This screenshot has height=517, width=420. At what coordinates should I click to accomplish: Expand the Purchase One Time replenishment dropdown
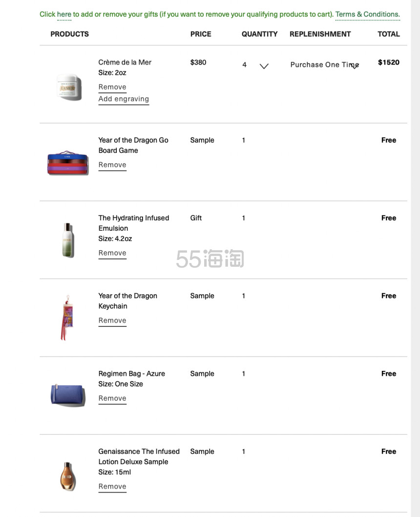click(x=355, y=66)
